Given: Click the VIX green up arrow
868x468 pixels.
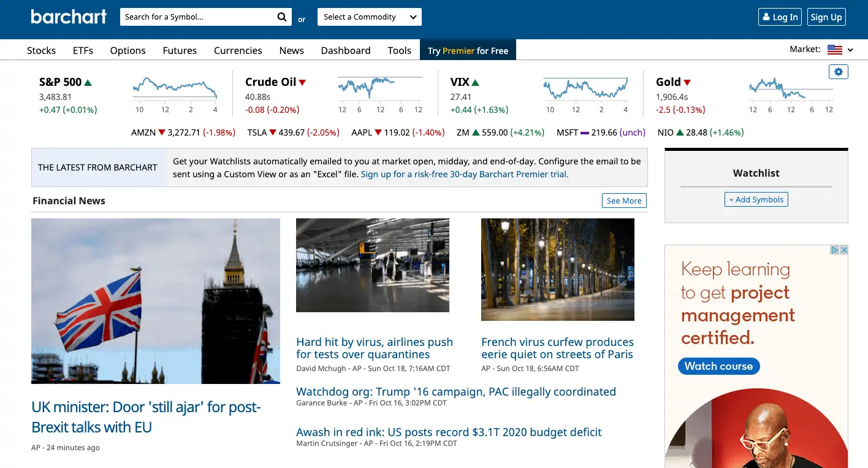Looking at the screenshot, I should 476,82.
